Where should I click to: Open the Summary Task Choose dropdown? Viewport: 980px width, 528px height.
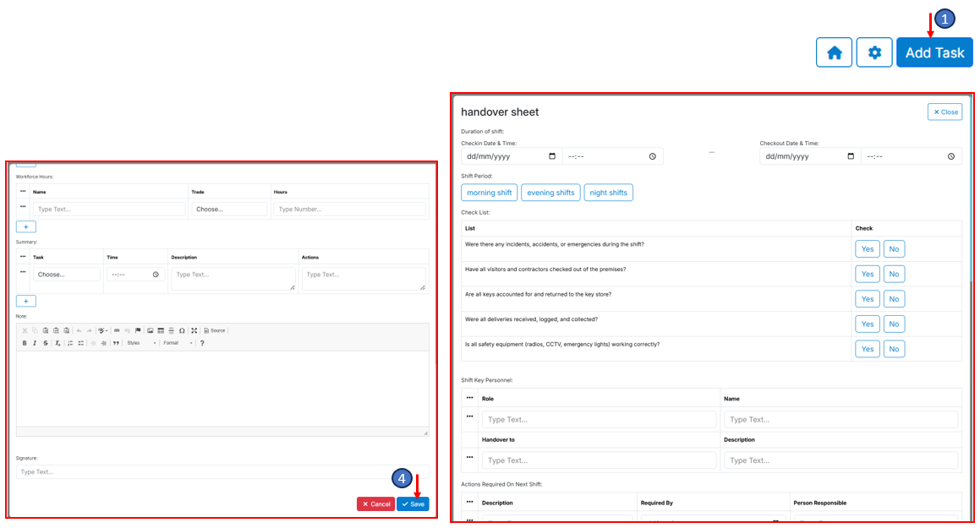pos(66,275)
